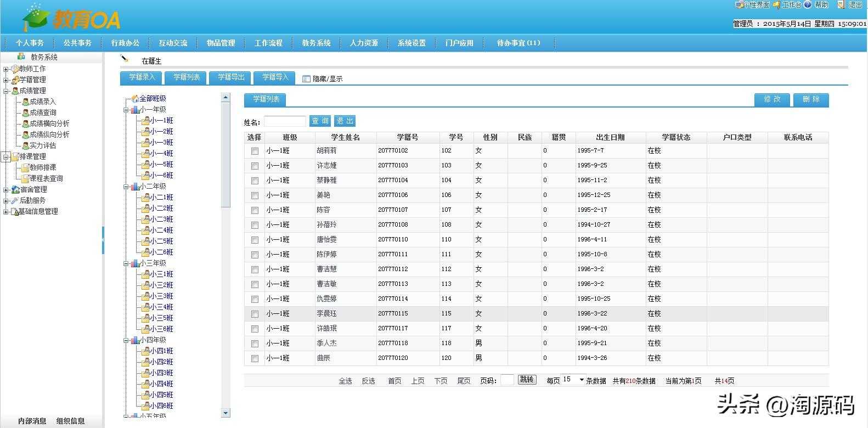Switch to the 学籍录入 tab
Screen dimensions: 868x428
pos(142,77)
